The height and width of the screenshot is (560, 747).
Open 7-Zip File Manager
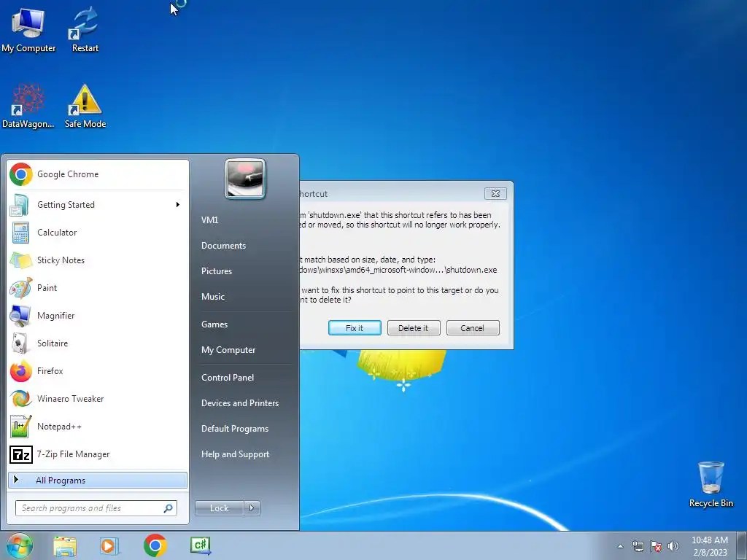click(98, 454)
